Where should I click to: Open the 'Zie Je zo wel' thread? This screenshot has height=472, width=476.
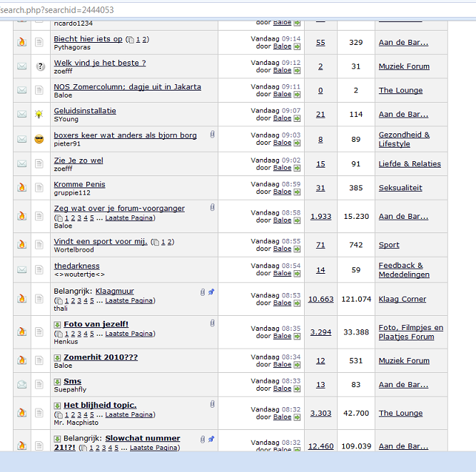(x=79, y=160)
